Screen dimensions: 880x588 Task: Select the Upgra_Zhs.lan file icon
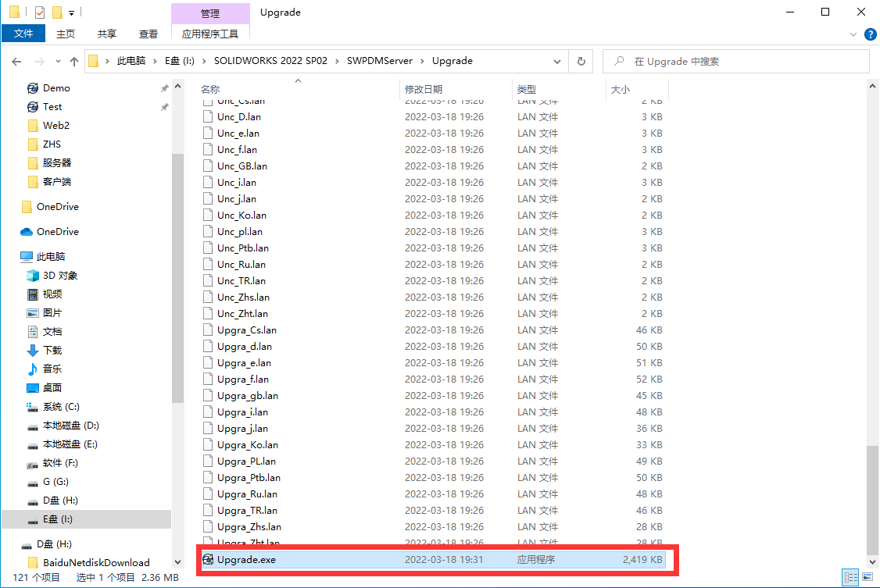208,526
